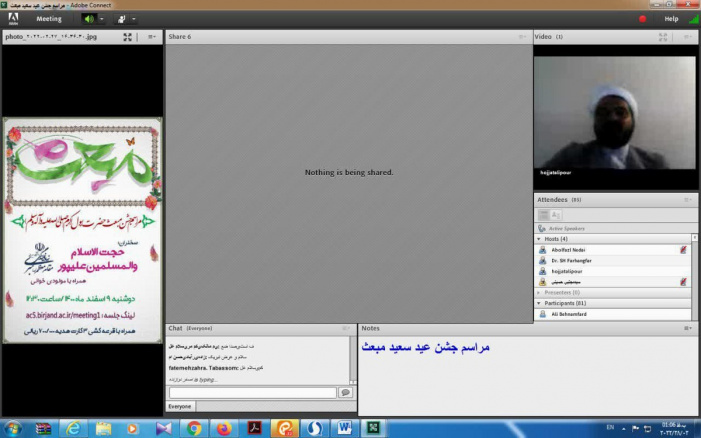
Task: Open the Help menu
Action: pos(671,18)
